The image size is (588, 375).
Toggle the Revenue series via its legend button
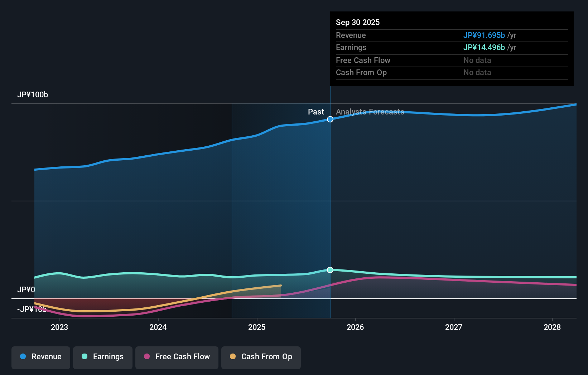(40, 357)
